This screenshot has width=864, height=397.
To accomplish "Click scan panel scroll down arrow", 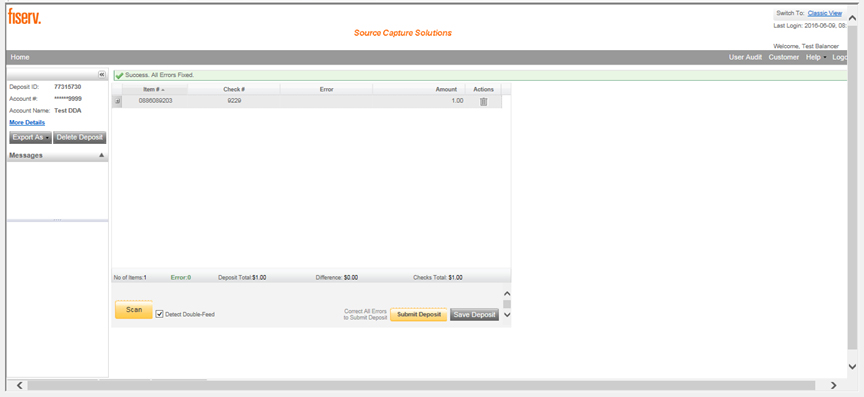I will 507,315.
